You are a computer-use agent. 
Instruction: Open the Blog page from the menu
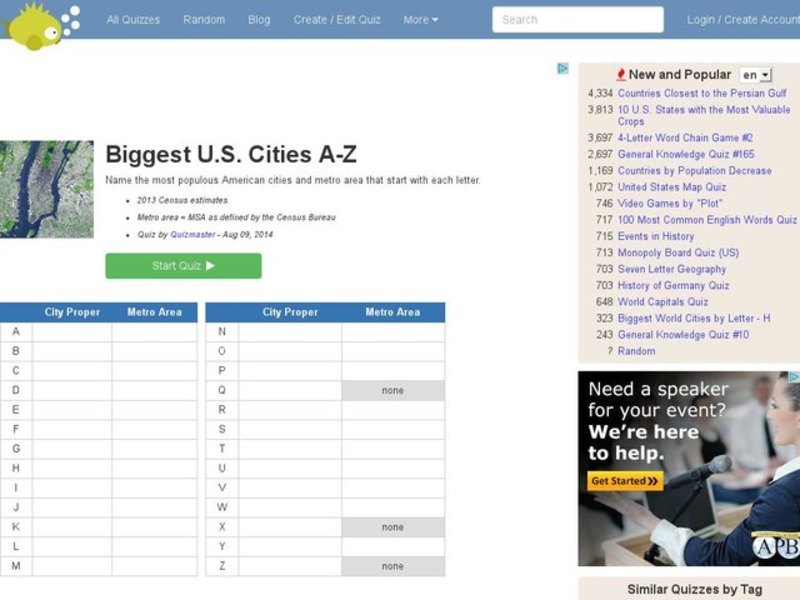259,19
